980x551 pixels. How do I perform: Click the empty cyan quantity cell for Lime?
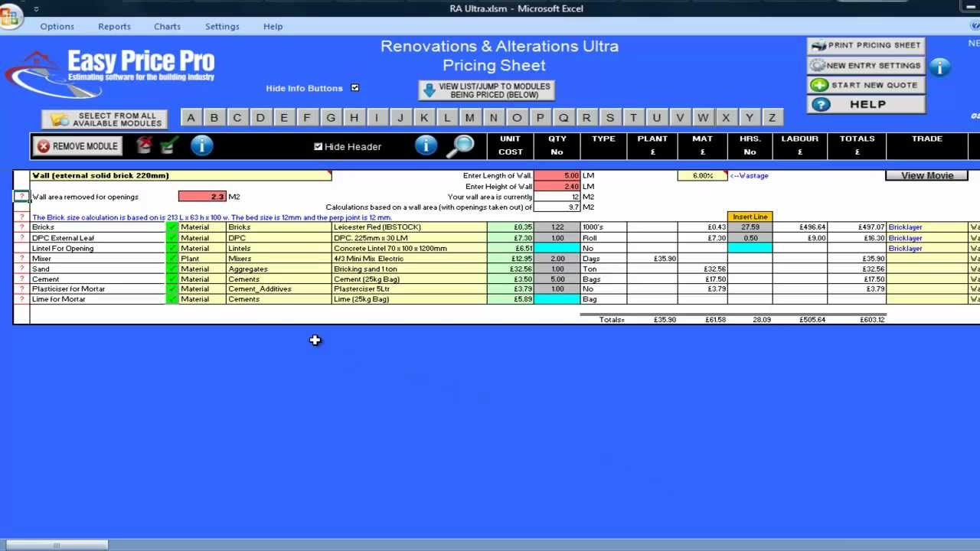point(557,299)
